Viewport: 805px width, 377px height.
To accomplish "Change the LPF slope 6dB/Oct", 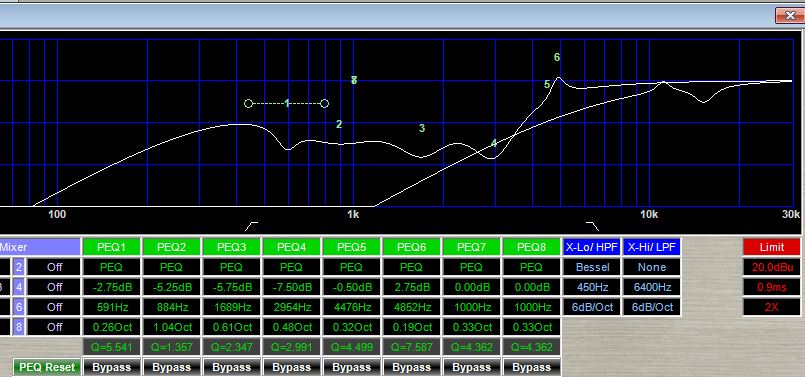I will click(x=651, y=307).
